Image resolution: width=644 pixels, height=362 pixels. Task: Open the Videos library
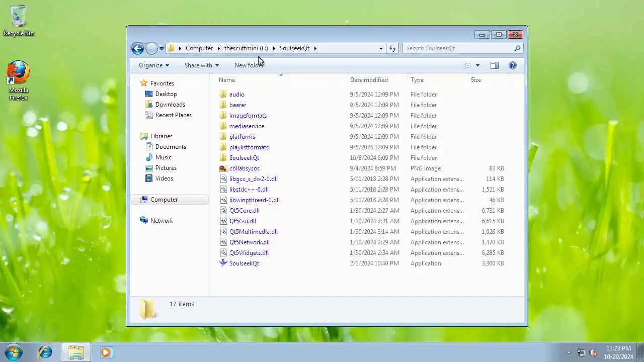point(164,178)
